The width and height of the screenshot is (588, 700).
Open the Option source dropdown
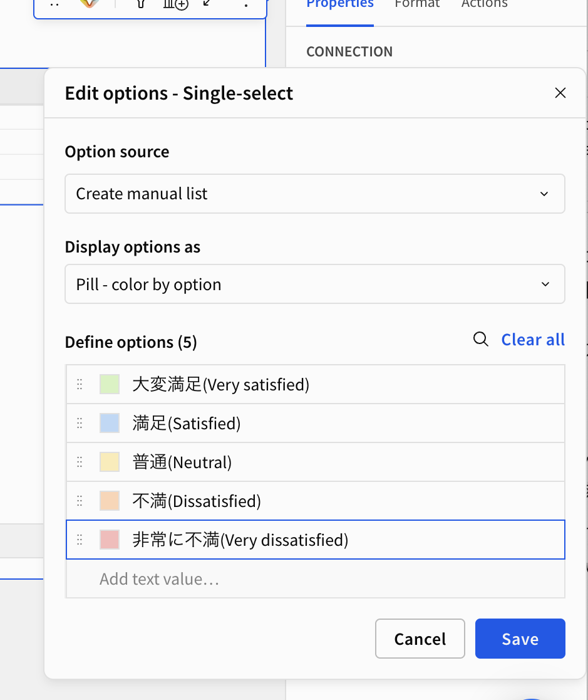[315, 194]
